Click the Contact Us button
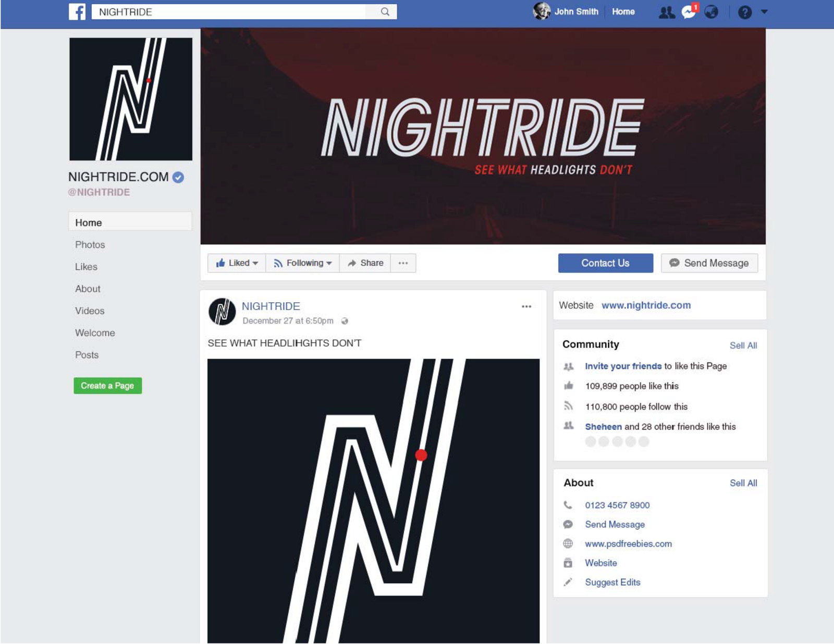The width and height of the screenshot is (834, 644). [605, 263]
